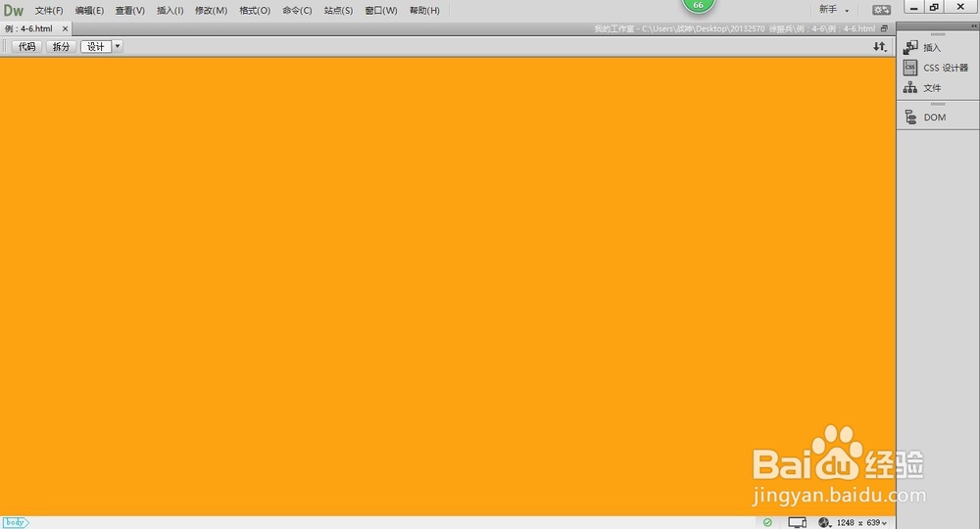Switch to 代码 (Code) view
Viewport: 980px width, 529px height.
[x=26, y=46]
